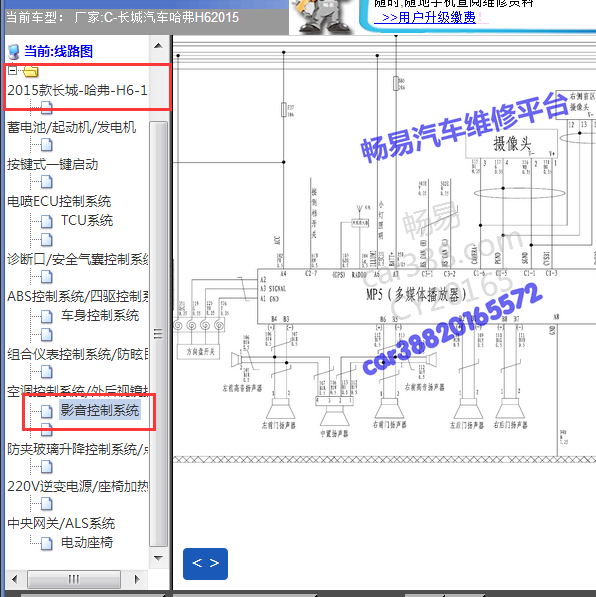Screen dimensions: 596x597
Task: Click the document icon for ABS控制系统/四驱控制
Action: (x=46, y=277)
